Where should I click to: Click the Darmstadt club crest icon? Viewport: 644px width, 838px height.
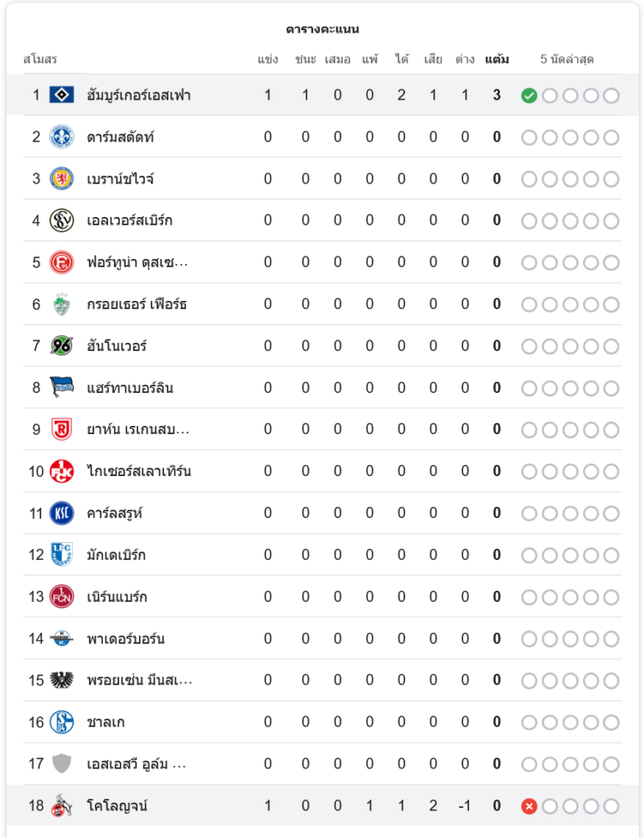62,137
